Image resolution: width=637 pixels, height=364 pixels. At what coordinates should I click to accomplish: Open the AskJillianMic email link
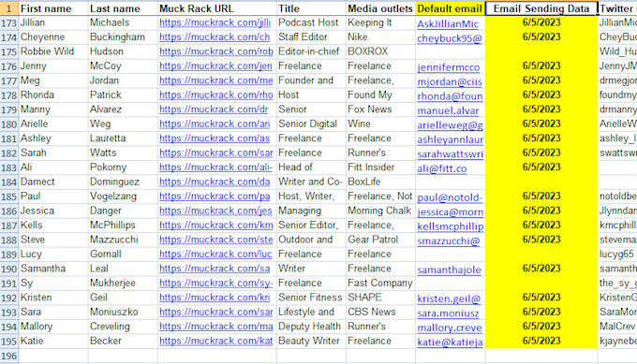point(448,24)
